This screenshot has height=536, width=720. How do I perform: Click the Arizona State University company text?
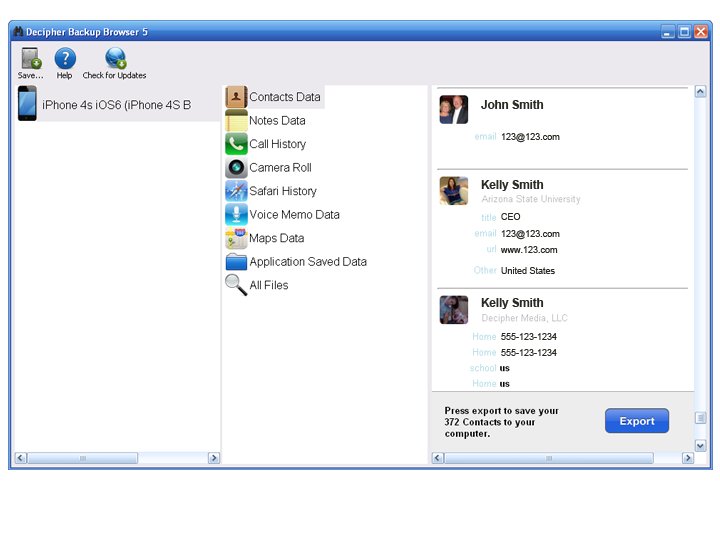pyautogui.click(x=531, y=199)
